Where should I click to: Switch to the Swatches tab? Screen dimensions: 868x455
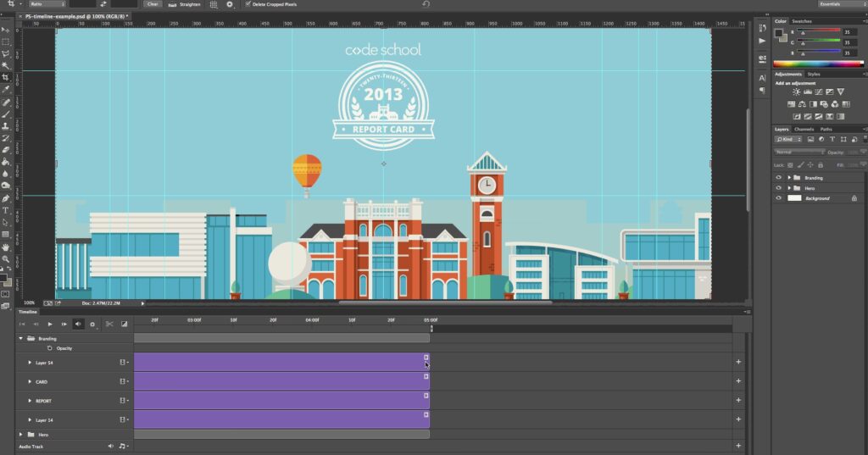tap(801, 20)
